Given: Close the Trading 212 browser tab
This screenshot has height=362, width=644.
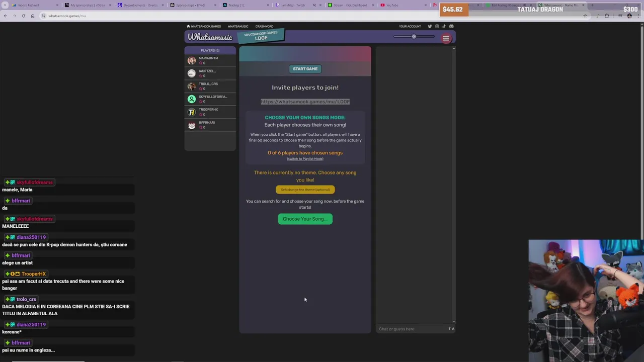Looking at the screenshot, I should 268,5.
